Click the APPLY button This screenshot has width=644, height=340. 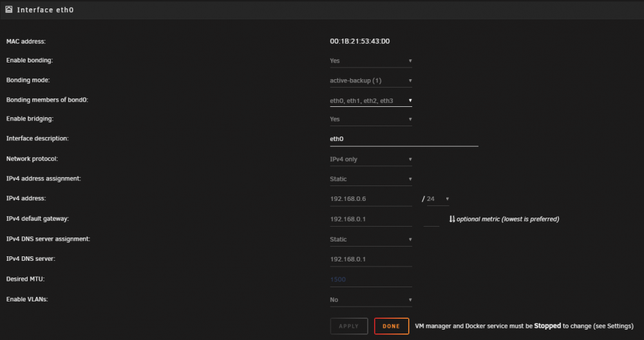point(348,326)
